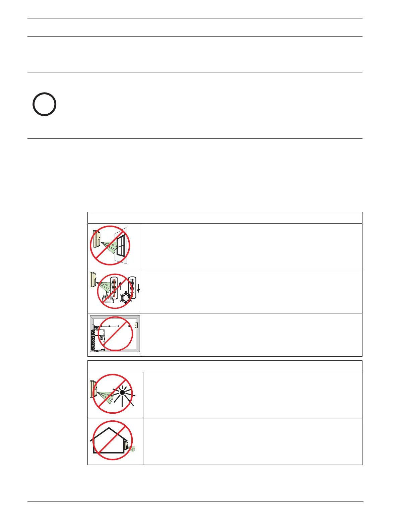
Task: Select the description cell beside the thermometer illustration
Action: coord(252,292)
